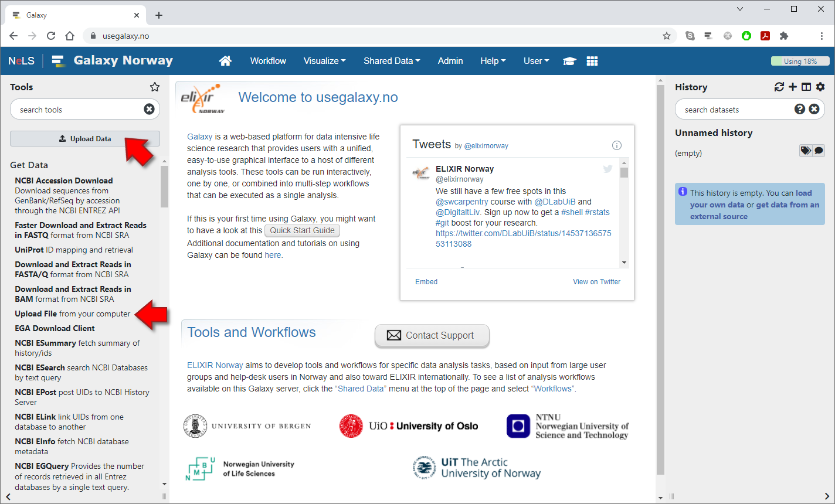
Task: Click the history annotation comment icon
Action: click(819, 151)
